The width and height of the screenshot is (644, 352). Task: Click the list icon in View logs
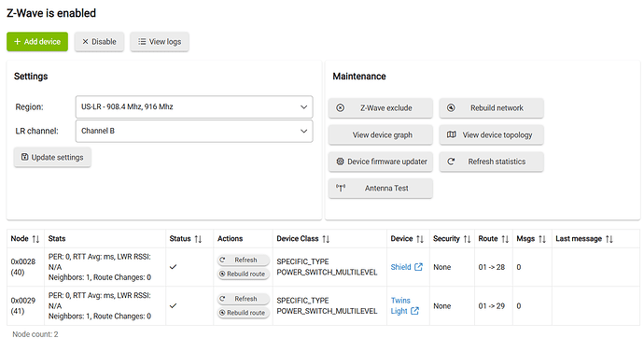pos(142,41)
